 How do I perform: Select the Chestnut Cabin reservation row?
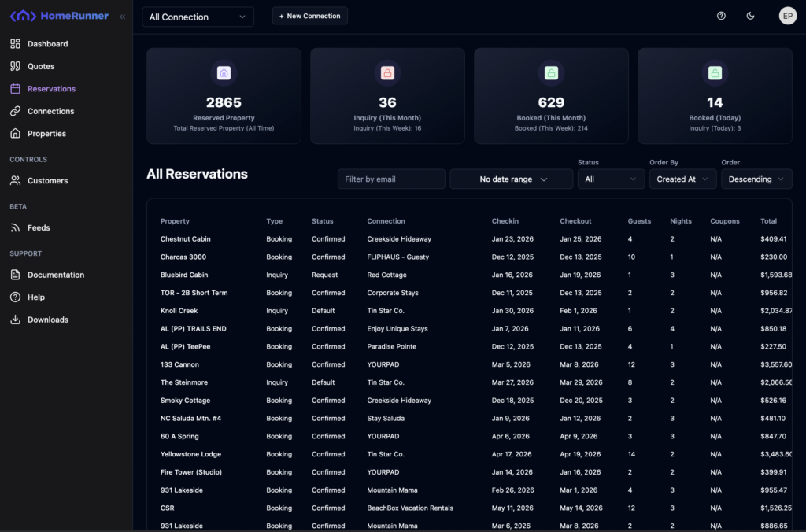point(186,239)
